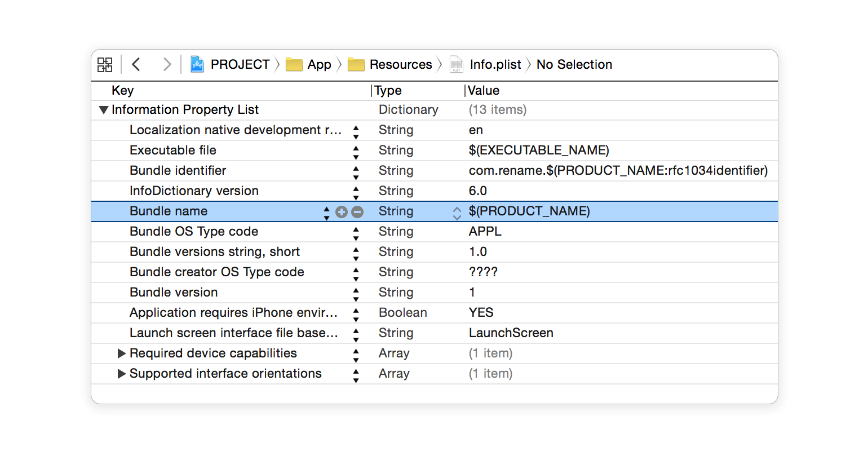Open the PROJECT breadcrumb item

(240, 64)
